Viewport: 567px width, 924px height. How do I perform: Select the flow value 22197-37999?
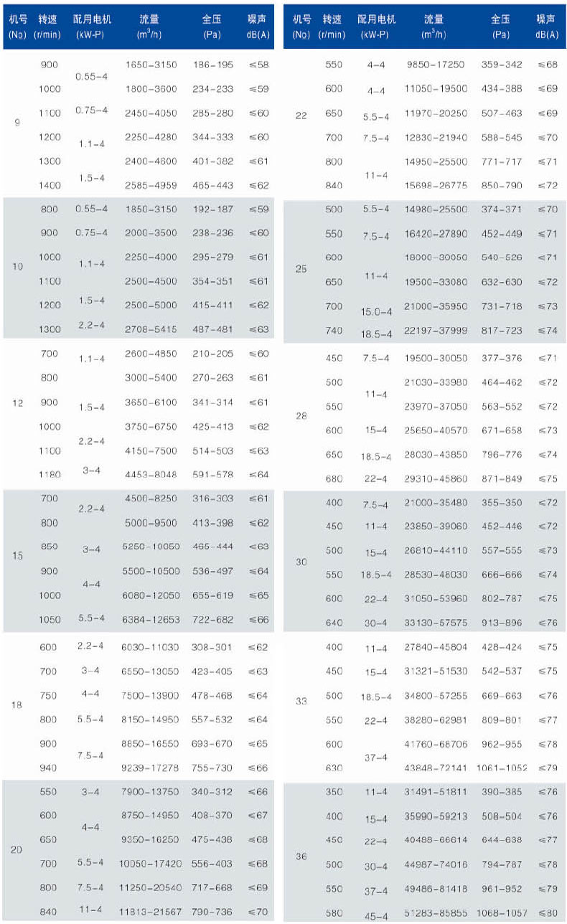[x=436, y=331]
